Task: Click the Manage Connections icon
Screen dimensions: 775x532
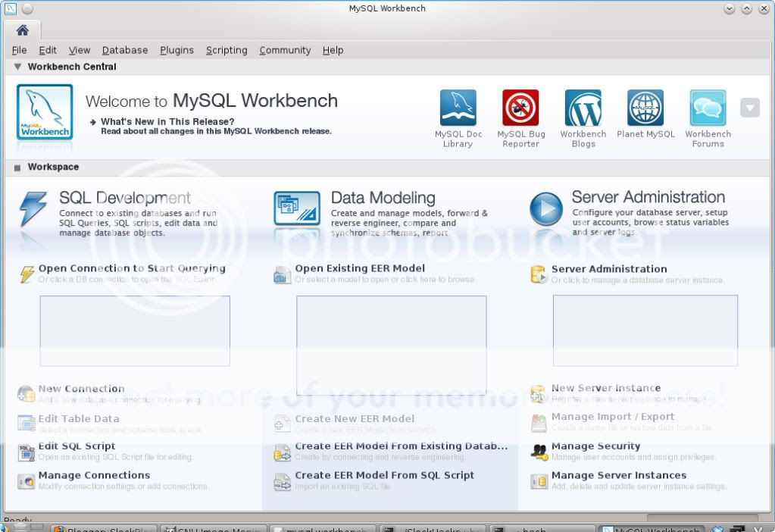Action: tap(27, 481)
